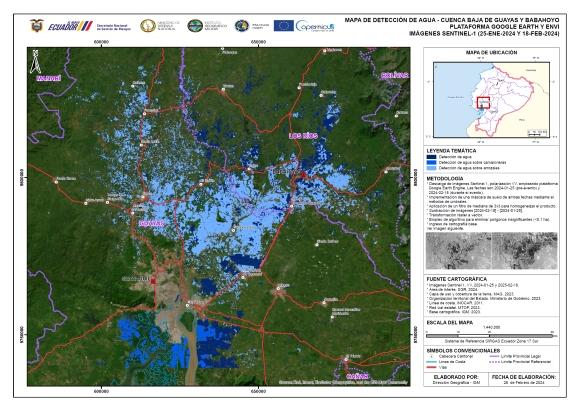
Task: Click the red square marker near Babahoyo
Action: click(303, 175)
